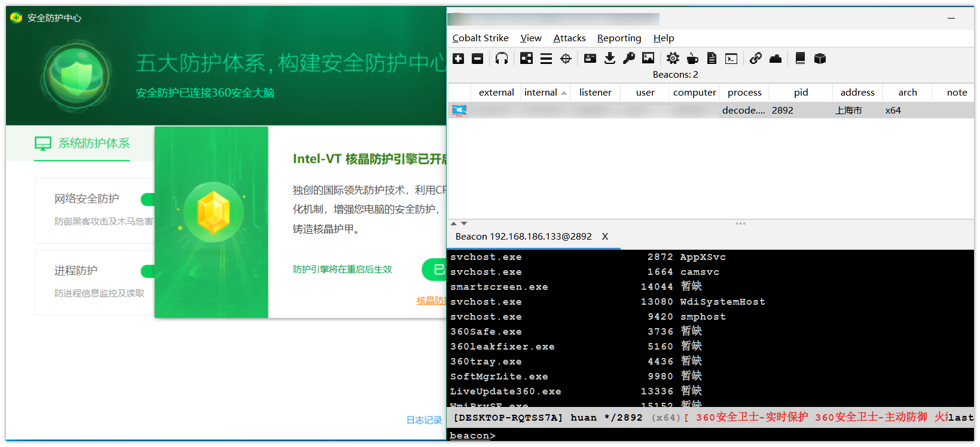The image size is (980, 447).
Task: Click the terminal icon for scripted web delivery
Action: coord(731,59)
